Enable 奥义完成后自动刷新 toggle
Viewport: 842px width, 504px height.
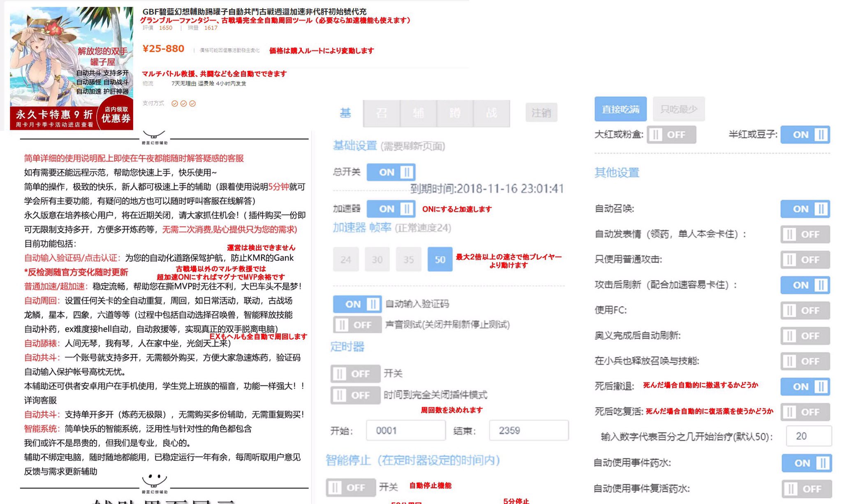click(x=805, y=336)
